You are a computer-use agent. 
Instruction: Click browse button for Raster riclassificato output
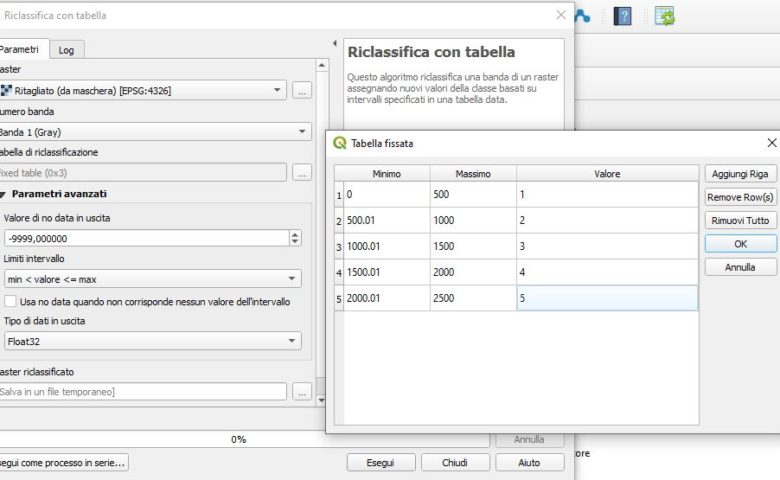[x=302, y=392]
